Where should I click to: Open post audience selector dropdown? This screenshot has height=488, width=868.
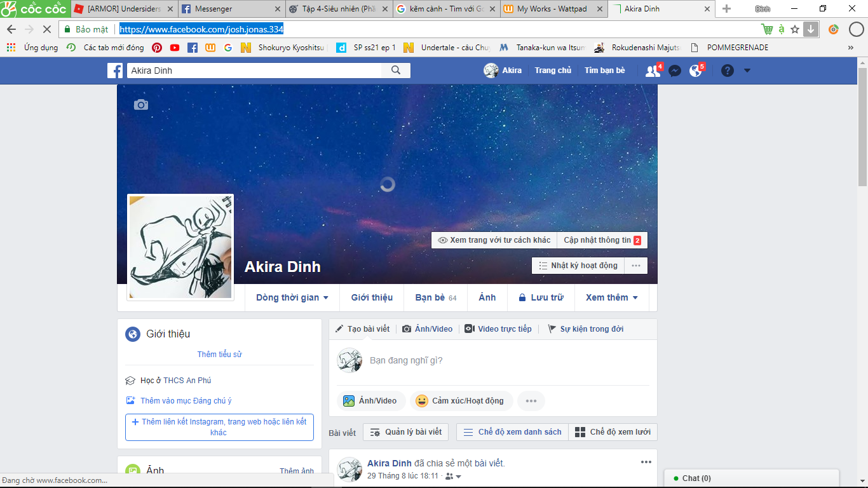point(454,476)
